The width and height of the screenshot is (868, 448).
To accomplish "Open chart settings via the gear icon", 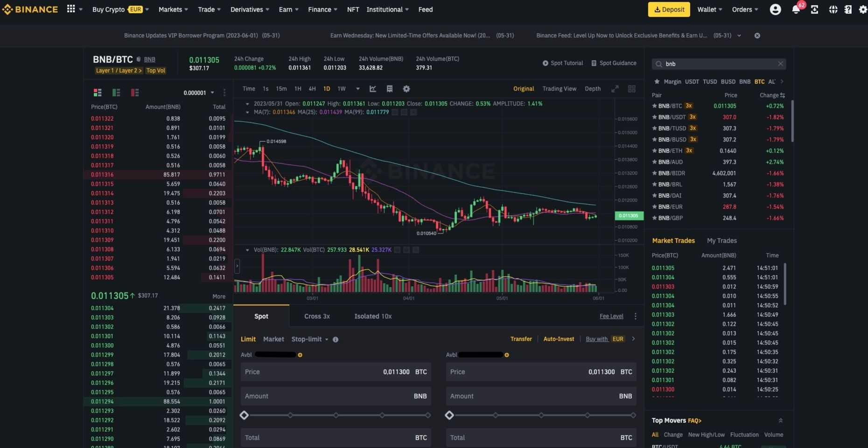I will [406, 89].
